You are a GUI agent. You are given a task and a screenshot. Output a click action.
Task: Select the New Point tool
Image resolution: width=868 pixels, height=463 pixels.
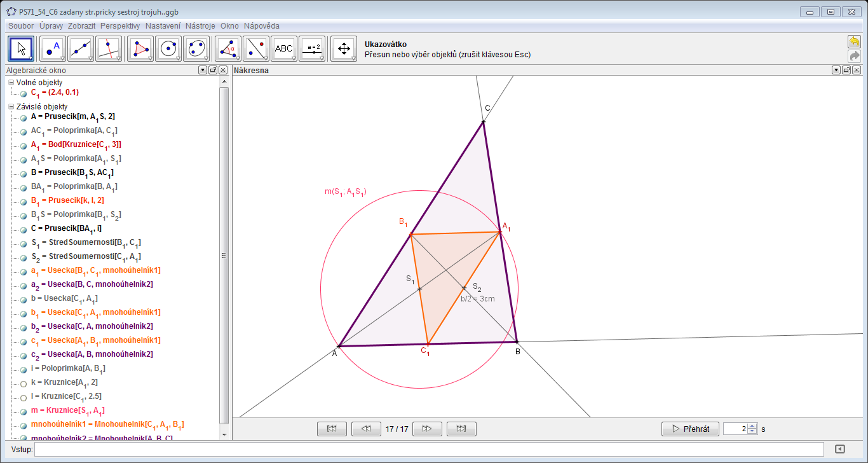click(53, 48)
